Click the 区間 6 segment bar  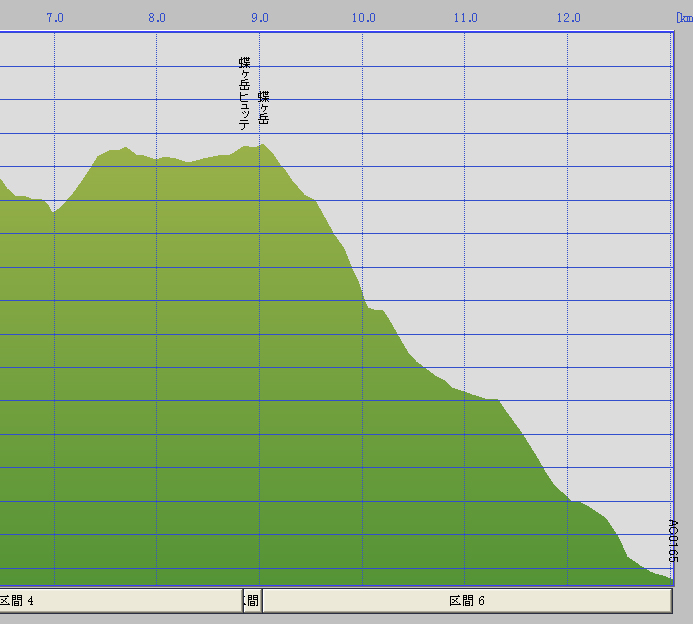click(466, 601)
